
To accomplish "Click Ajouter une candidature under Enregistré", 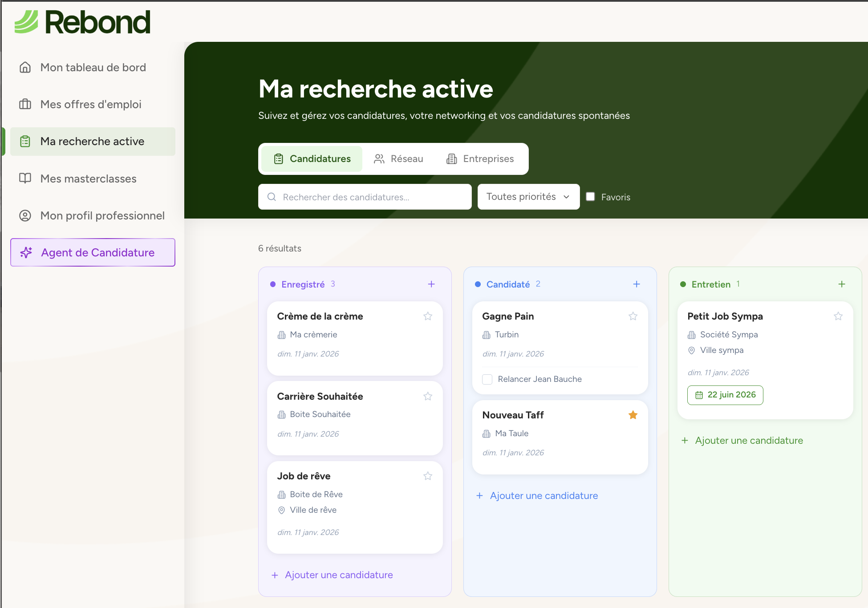I will (332, 575).
